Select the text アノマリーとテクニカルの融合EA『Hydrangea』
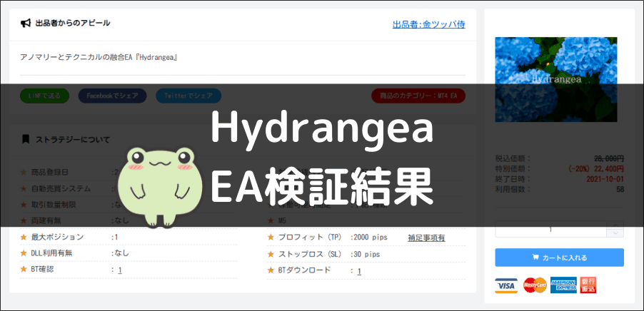Viewport: 644px width, 311px height. tap(99, 58)
